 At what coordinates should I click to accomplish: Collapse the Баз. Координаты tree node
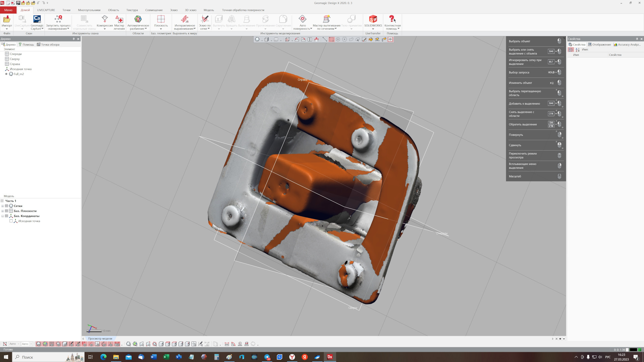(3, 216)
